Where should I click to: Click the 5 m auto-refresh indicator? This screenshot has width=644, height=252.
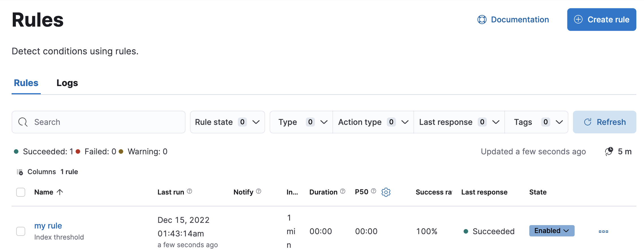tap(618, 151)
